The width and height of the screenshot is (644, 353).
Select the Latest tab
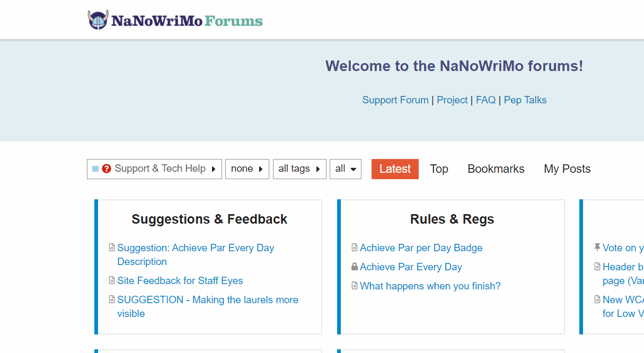tap(395, 169)
